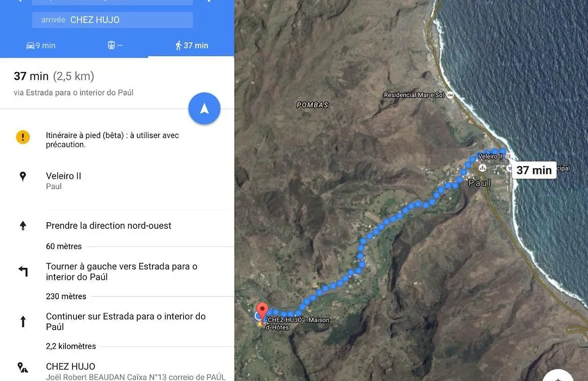Select the route summary 37 min (2,5 km)
588x381 pixels.
tap(54, 76)
